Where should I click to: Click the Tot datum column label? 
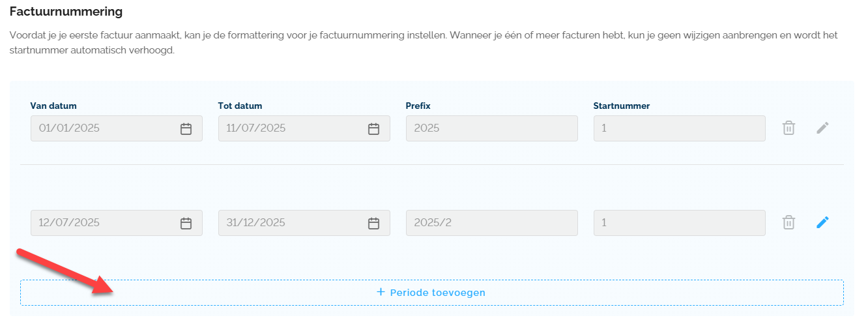tap(240, 106)
